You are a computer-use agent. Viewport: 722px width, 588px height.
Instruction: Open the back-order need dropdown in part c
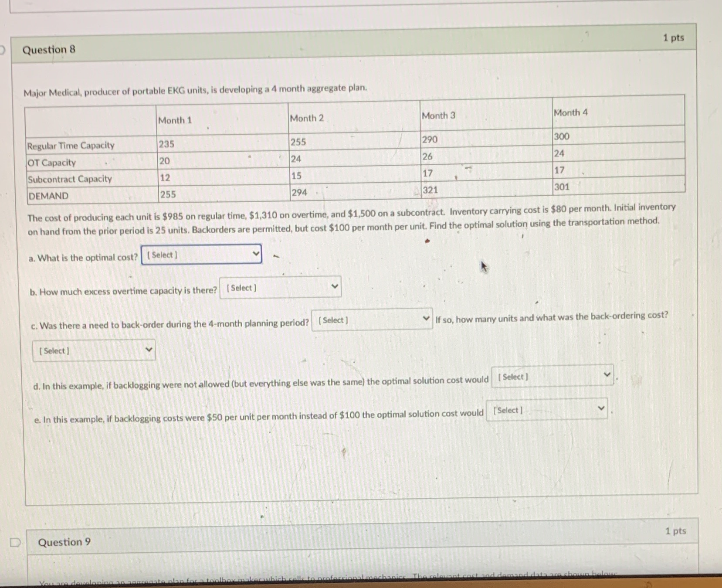[372, 319]
